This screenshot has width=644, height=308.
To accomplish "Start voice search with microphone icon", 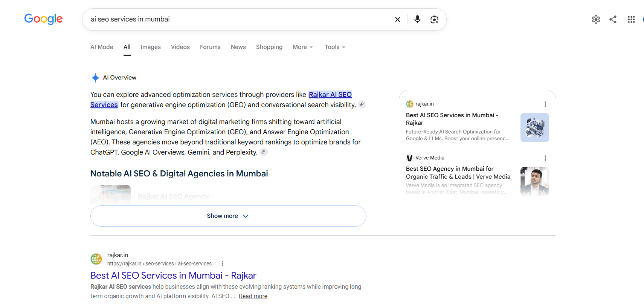I will pos(417,19).
